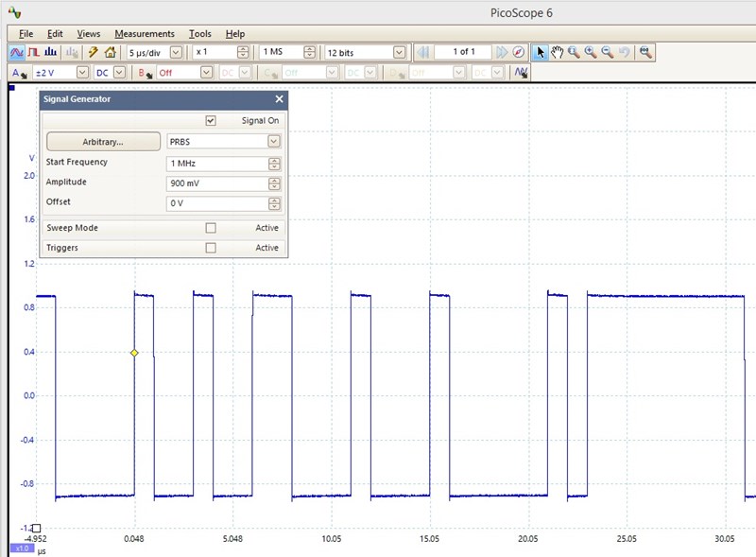756x557 pixels.
Task: Disable the Signal On checkbox
Action: pos(212,120)
